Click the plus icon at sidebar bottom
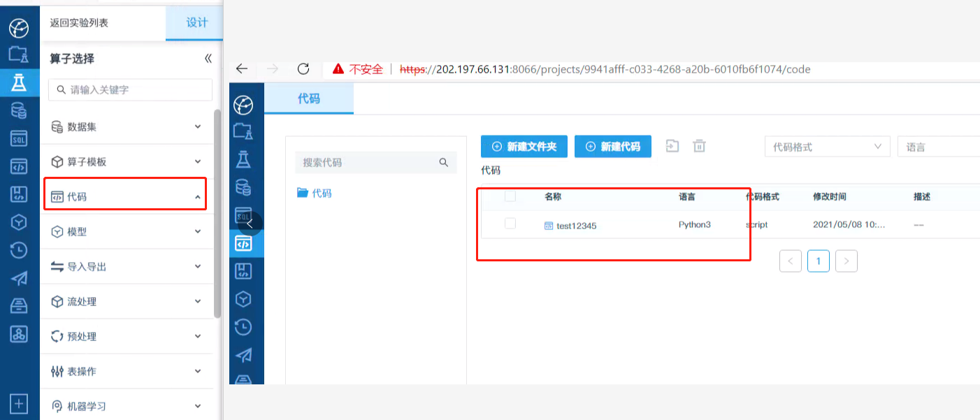Viewport: 980px width, 420px height. [x=19, y=403]
